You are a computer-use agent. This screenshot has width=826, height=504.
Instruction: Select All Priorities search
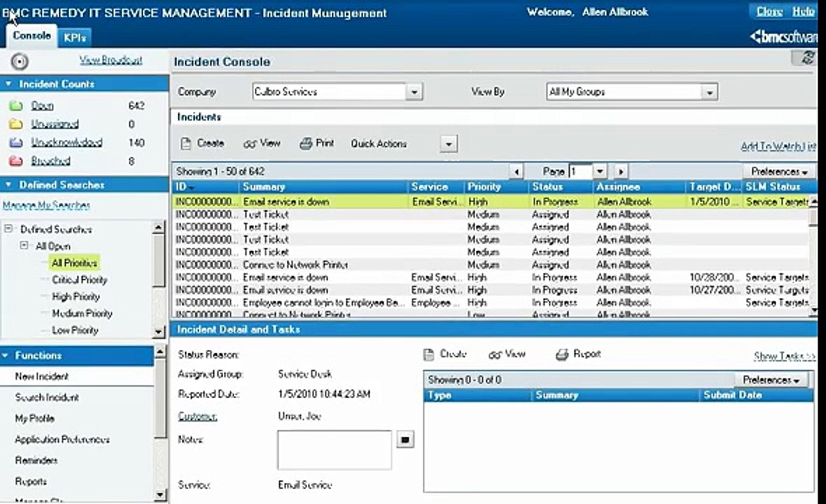click(74, 263)
